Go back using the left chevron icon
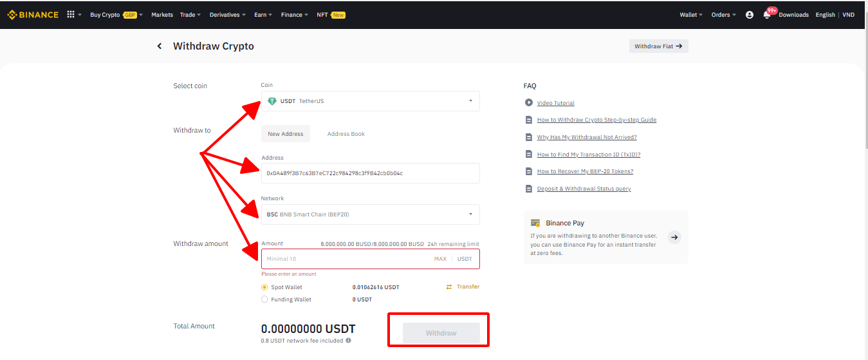868x360 pixels. coord(160,46)
